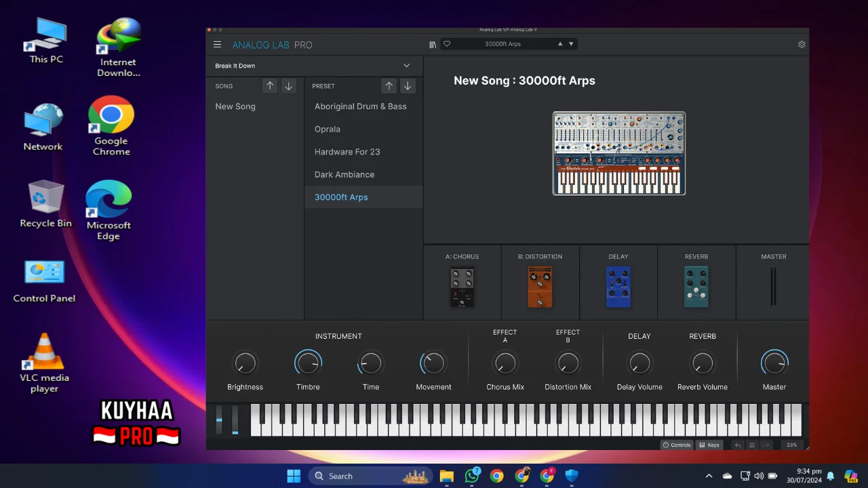Open Internet Download Manager desktop icon

point(119,47)
